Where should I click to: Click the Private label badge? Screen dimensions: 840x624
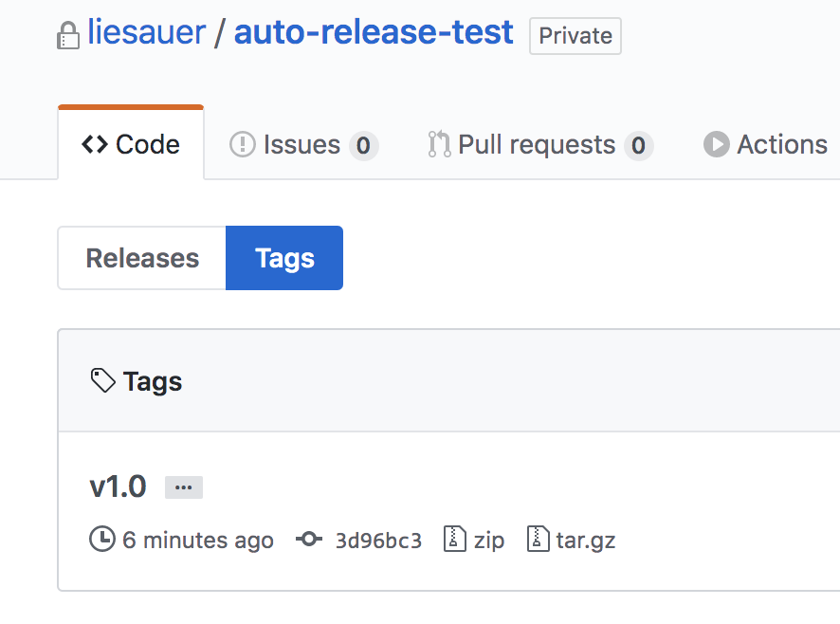(x=575, y=36)
